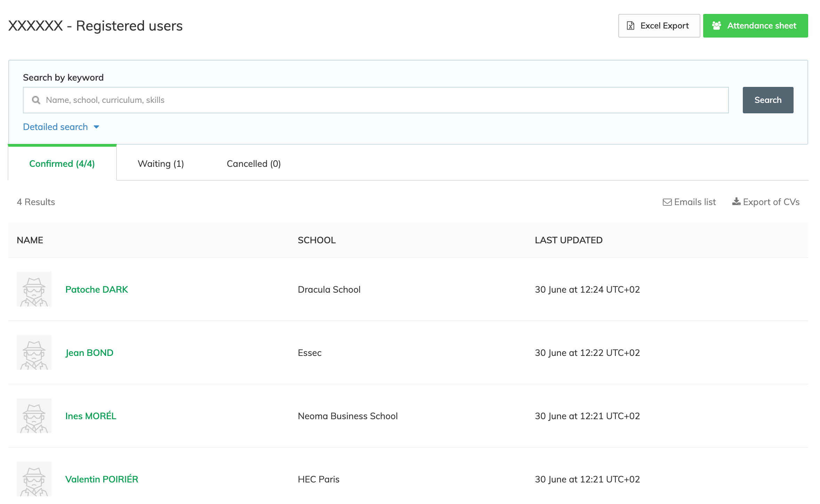Open Jean BOND's avatar thumbnail
The width and height of the screenshot is (820, 504).
(x=34, y=352)
